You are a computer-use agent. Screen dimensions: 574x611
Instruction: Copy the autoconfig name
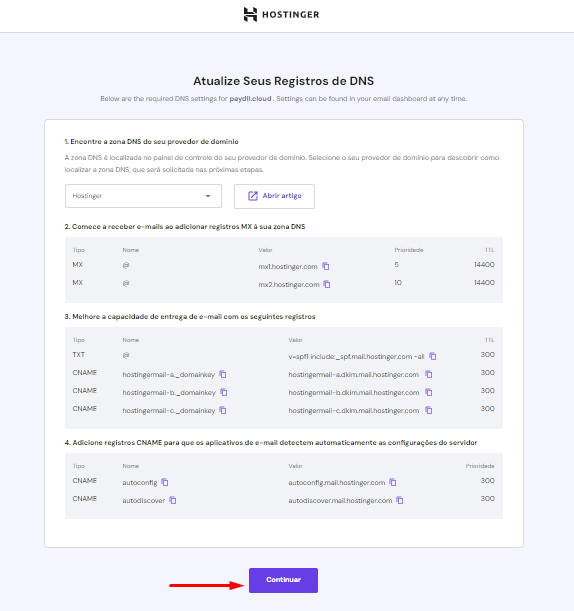(x=165, y=482)
